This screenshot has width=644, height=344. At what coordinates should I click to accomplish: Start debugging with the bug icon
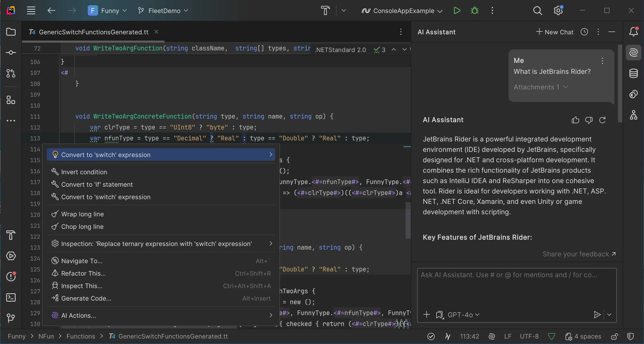coord(474,10)
